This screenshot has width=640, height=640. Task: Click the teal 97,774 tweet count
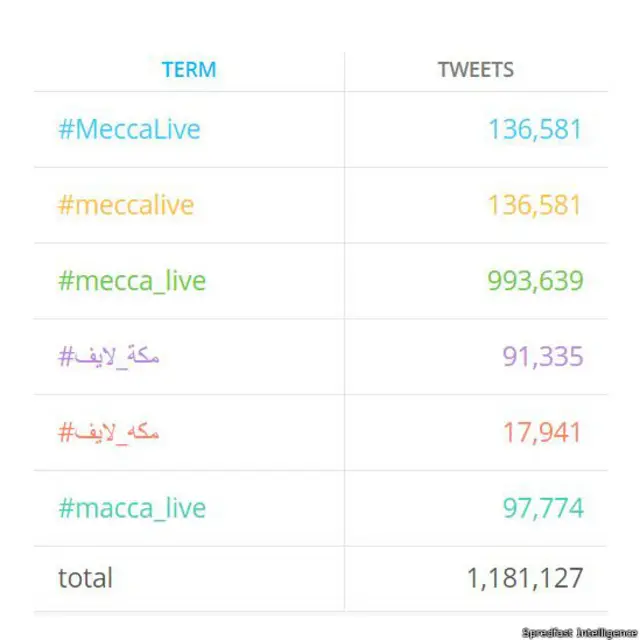click(542, 508)
